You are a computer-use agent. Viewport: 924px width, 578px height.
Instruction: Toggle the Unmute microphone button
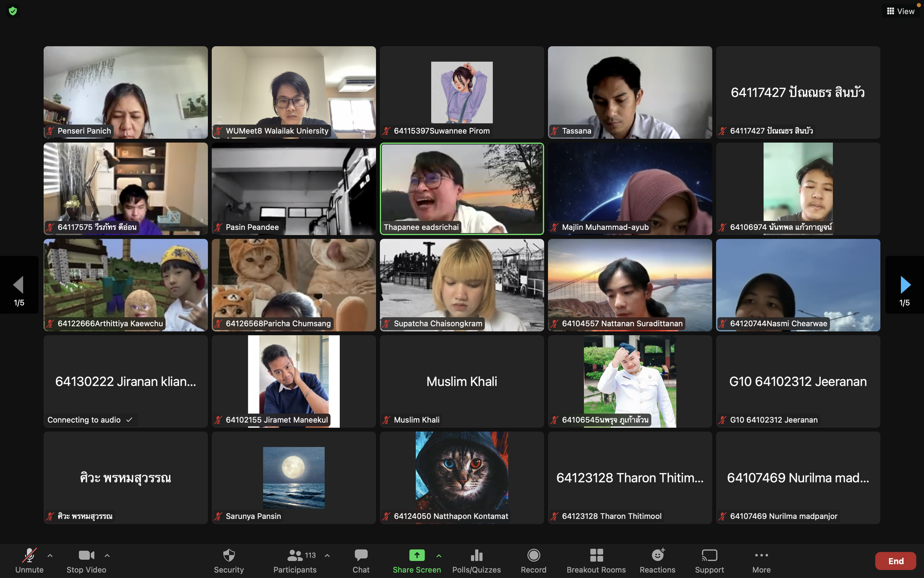click(x=29, y=555)
